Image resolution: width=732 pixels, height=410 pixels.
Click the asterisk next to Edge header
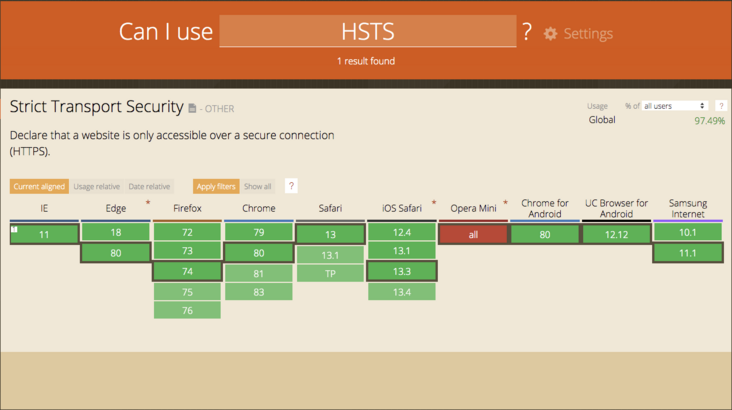click(x=148, y=203)
